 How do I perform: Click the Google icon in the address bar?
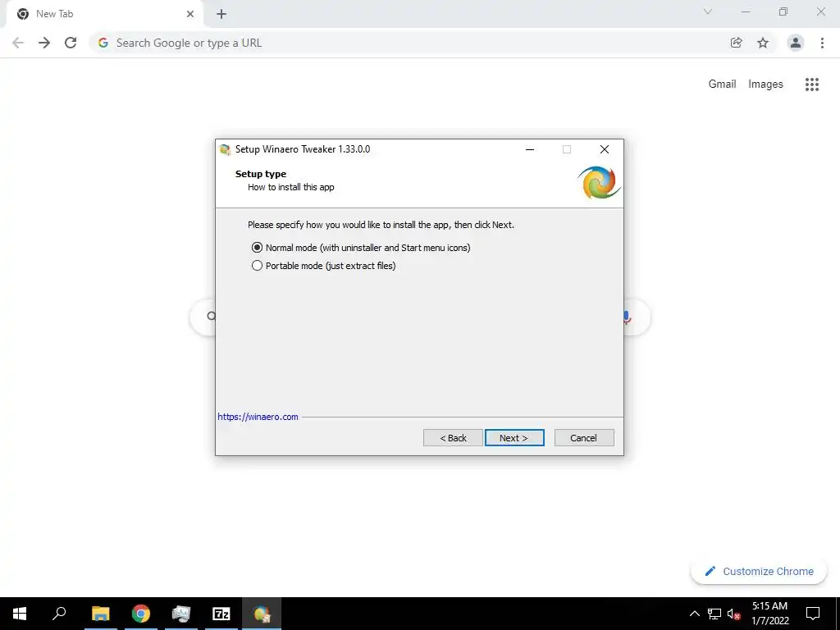point(103,43)
